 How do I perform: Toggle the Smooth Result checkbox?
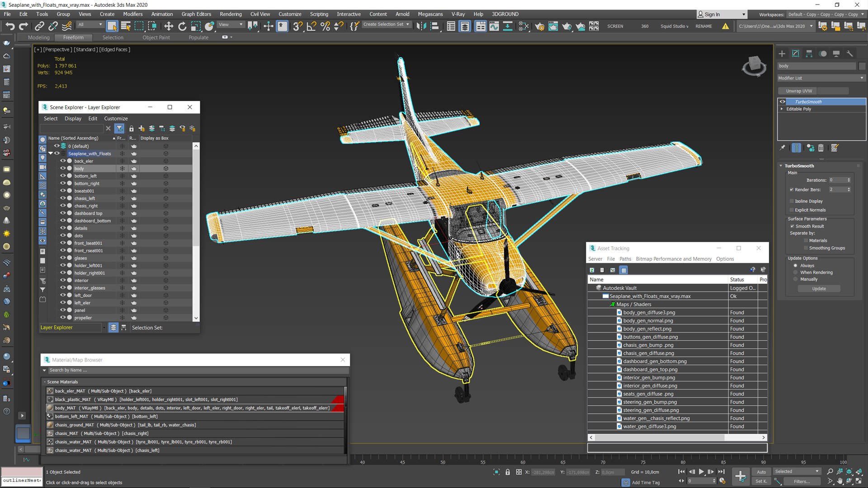pyautogui.click(x=792, y=226)
